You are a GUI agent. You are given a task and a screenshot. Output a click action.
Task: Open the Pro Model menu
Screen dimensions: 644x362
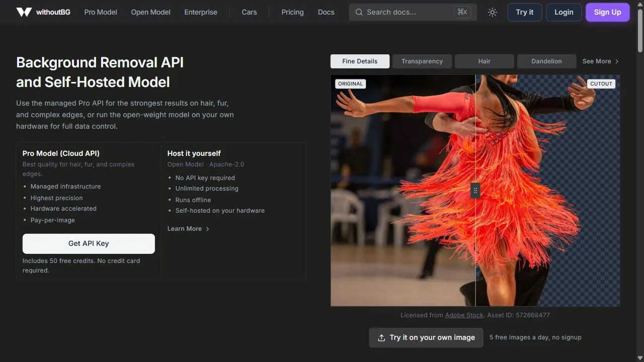click(101, 12)
